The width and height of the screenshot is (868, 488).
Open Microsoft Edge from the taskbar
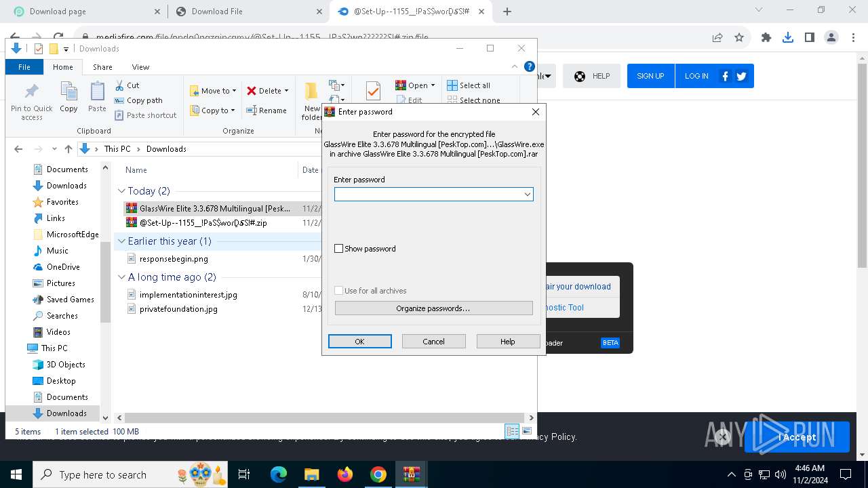(279, 474)
